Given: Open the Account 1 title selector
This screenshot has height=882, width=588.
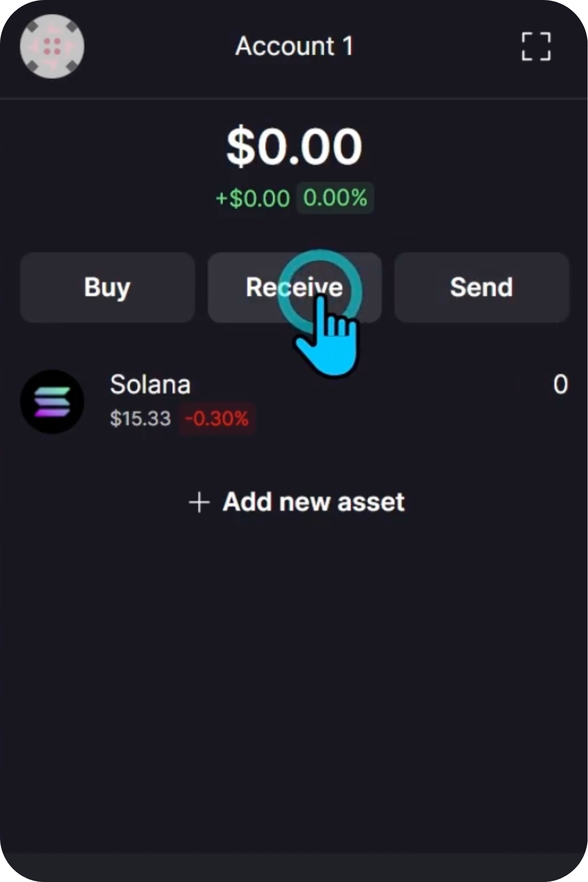Looking at the screenshot, I should [294, 46].
